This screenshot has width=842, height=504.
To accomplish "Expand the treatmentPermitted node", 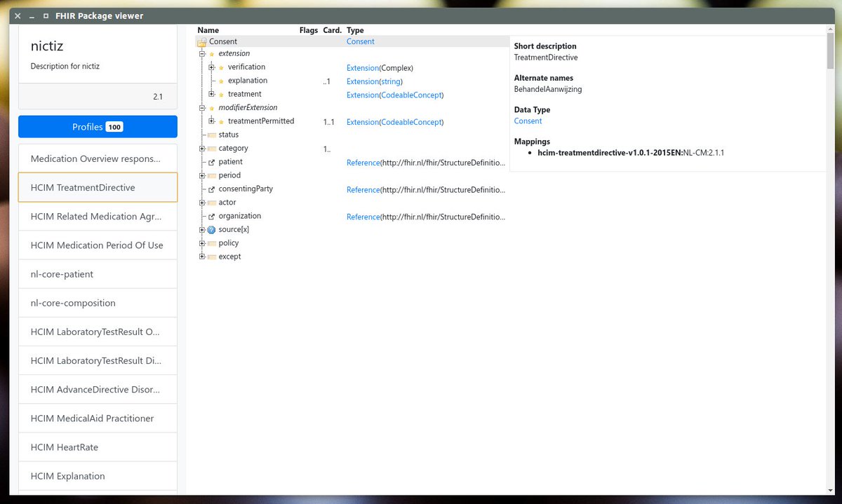I will [211, 121].
